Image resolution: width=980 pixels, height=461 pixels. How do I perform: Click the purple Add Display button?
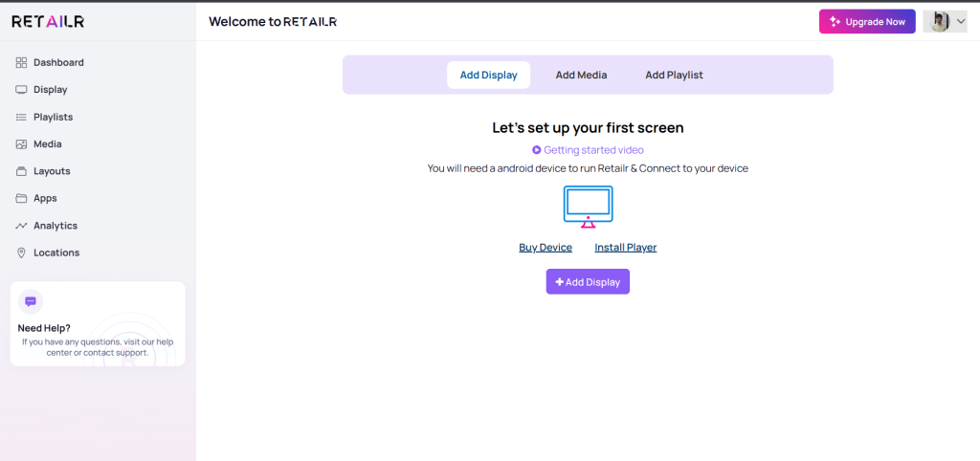coord(588,282)
